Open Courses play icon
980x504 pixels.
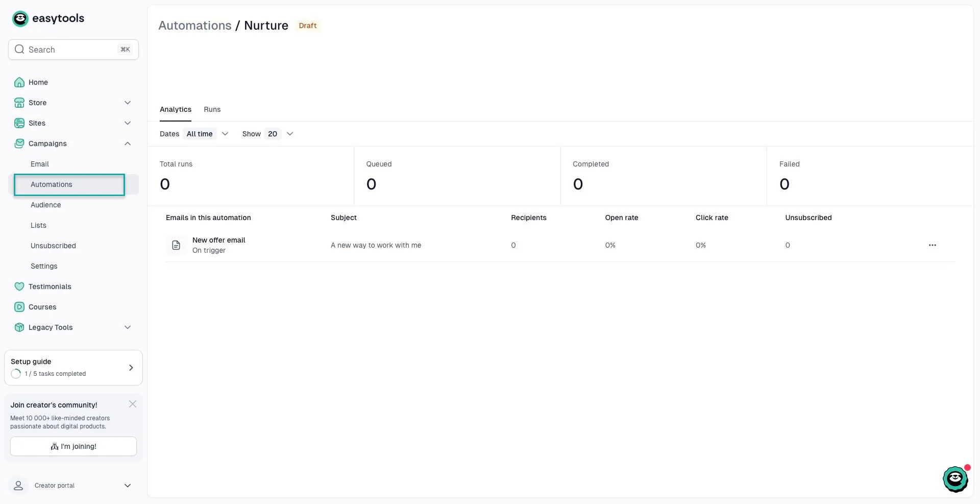pyautogui.click(x=19, y=307)
